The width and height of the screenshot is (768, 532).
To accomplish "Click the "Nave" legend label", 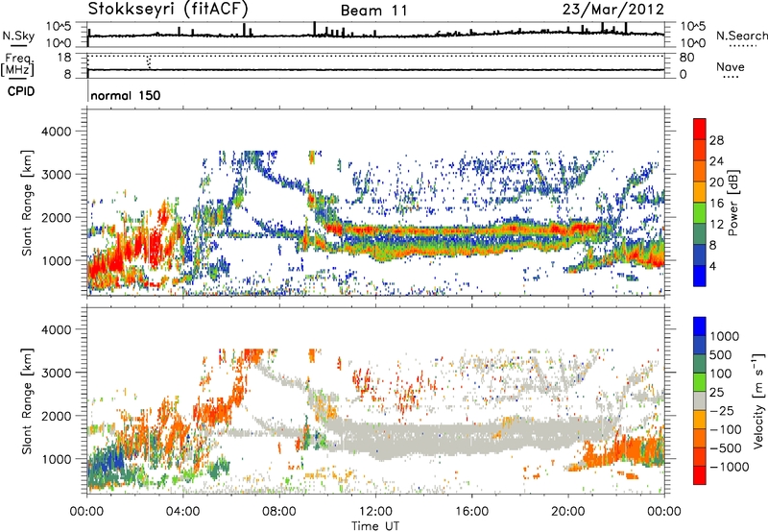I will 730,66.
